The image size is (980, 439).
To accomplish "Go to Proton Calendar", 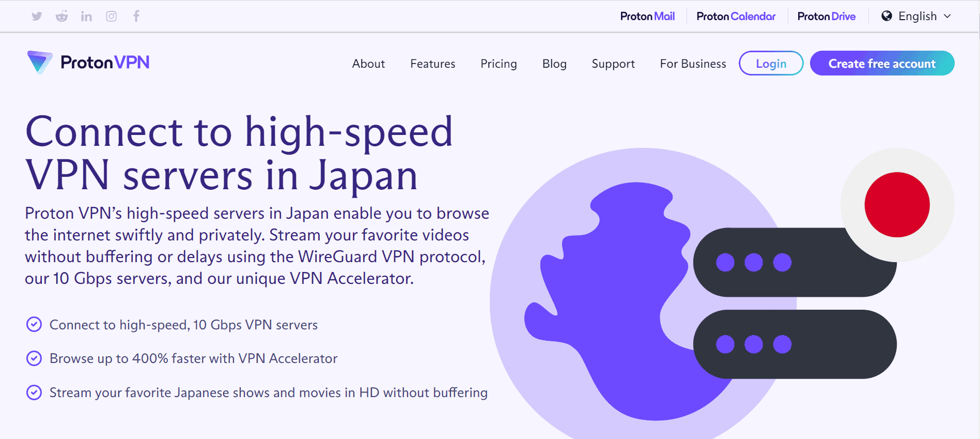I will 736,16.
